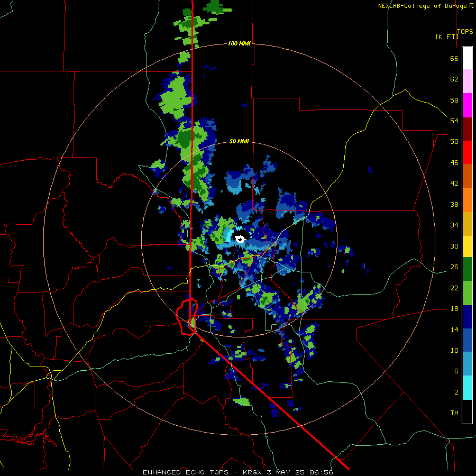
Task: Click the '54' legend value
Action: (x=454, y=121)
